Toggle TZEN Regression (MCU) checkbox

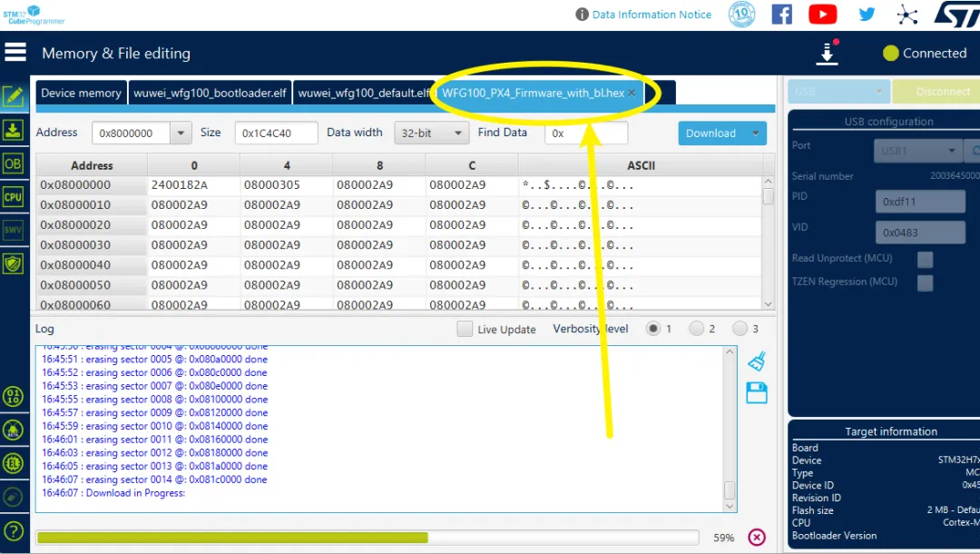[x=925, y=282]
